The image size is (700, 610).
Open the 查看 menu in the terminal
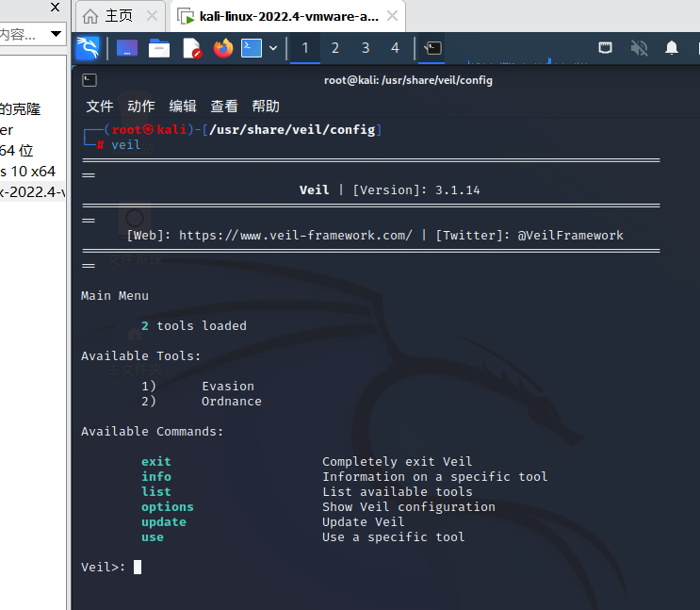pyautogui.click(x=224, y=107)
